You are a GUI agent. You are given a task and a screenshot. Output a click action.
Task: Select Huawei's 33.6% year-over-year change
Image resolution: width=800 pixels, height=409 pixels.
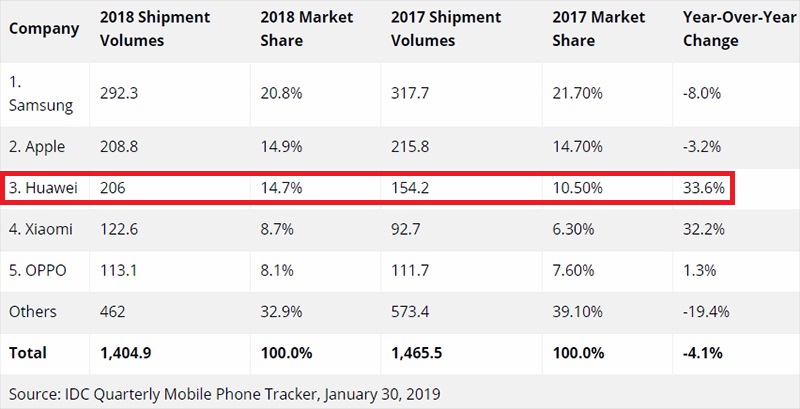coord(702,187)
